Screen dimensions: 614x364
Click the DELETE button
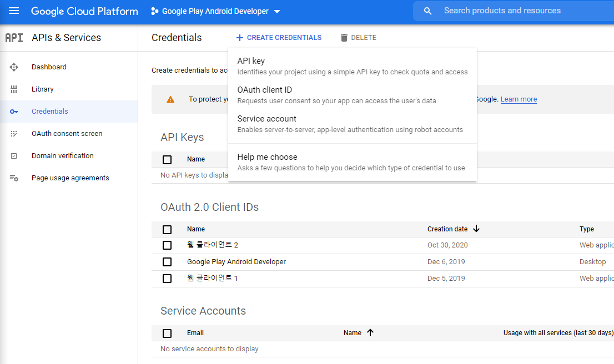tap(358, 38)
